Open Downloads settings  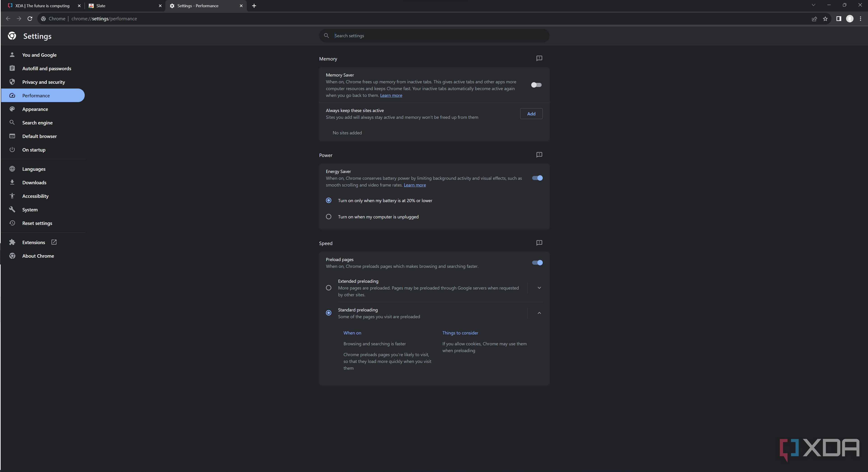coord(43,182)
